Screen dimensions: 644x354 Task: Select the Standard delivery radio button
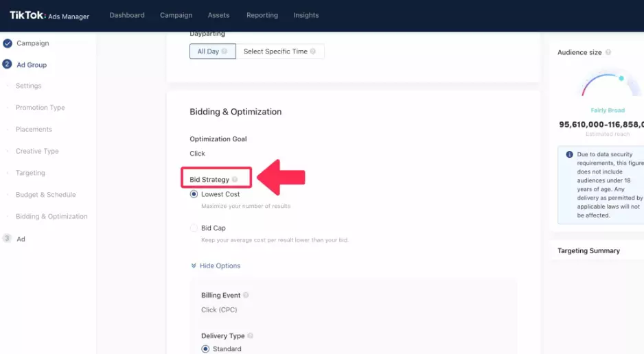click(x=205, y=349)
